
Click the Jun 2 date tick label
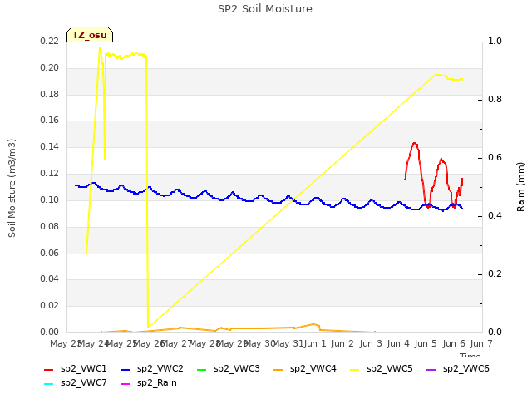342,343
